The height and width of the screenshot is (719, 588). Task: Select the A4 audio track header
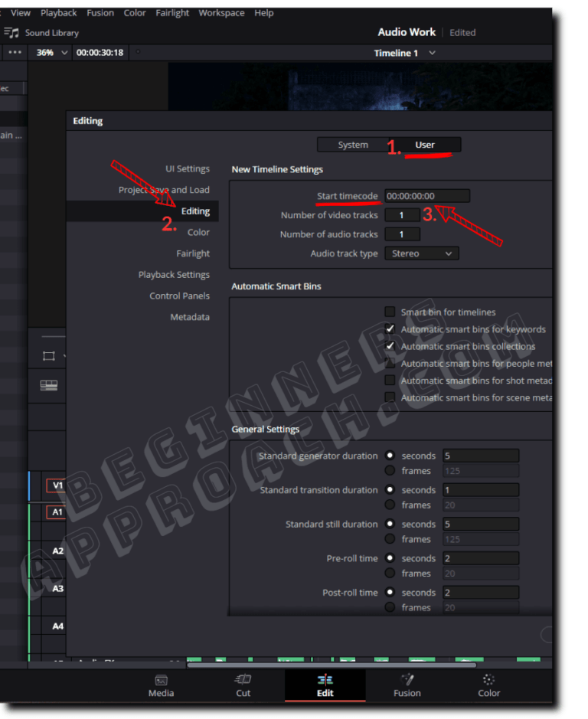57,626
